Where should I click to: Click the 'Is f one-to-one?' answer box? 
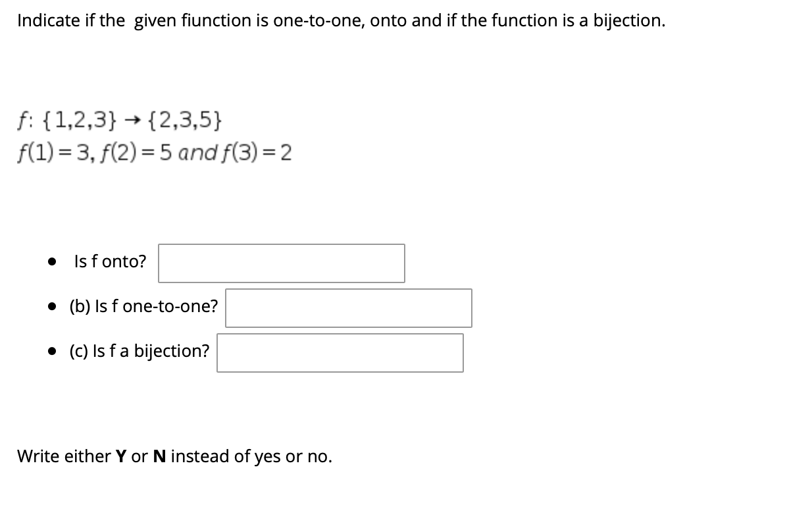[348, 307]
